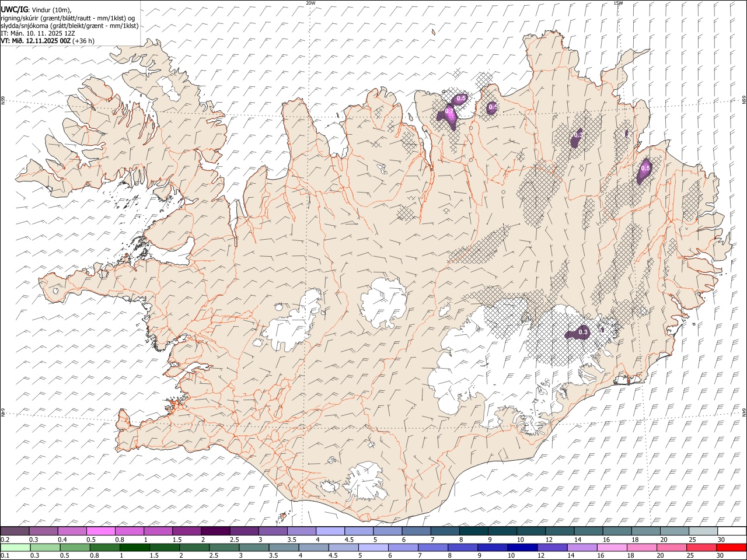
Task: Select the darkest green swatch between 1 and 1.5
Action: tap(135, 548)
